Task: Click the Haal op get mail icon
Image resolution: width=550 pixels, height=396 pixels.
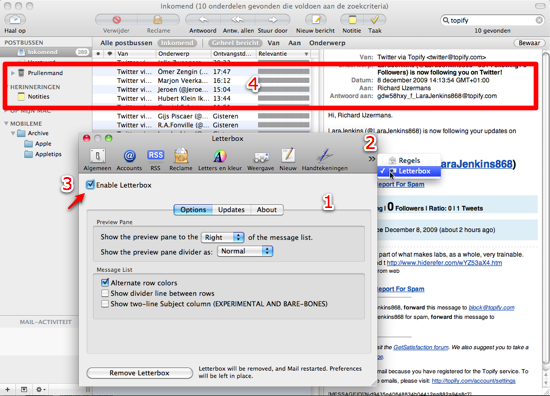Action: pyautogui.click(x=15, y=20)
